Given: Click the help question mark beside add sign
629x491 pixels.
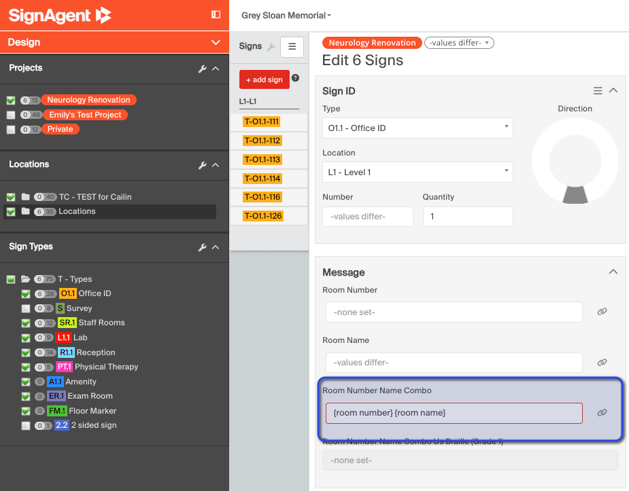Looking at the screenshot, I should (296, 78).
